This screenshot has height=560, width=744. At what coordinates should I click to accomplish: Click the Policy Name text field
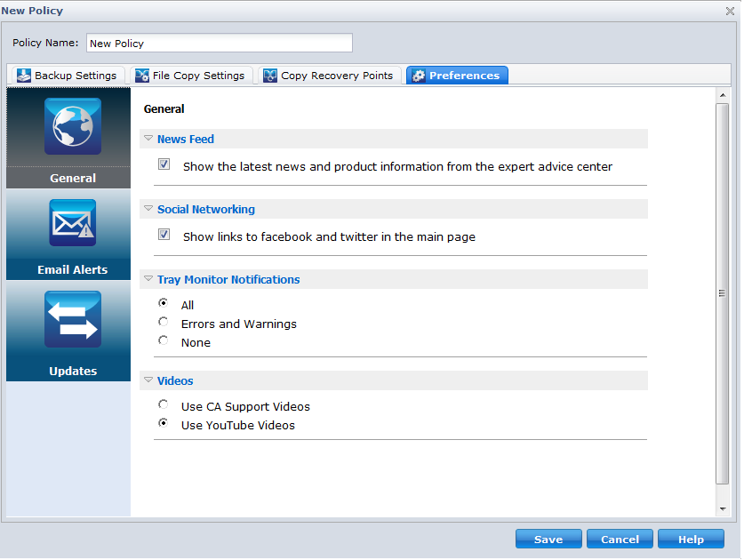(219, 43)
